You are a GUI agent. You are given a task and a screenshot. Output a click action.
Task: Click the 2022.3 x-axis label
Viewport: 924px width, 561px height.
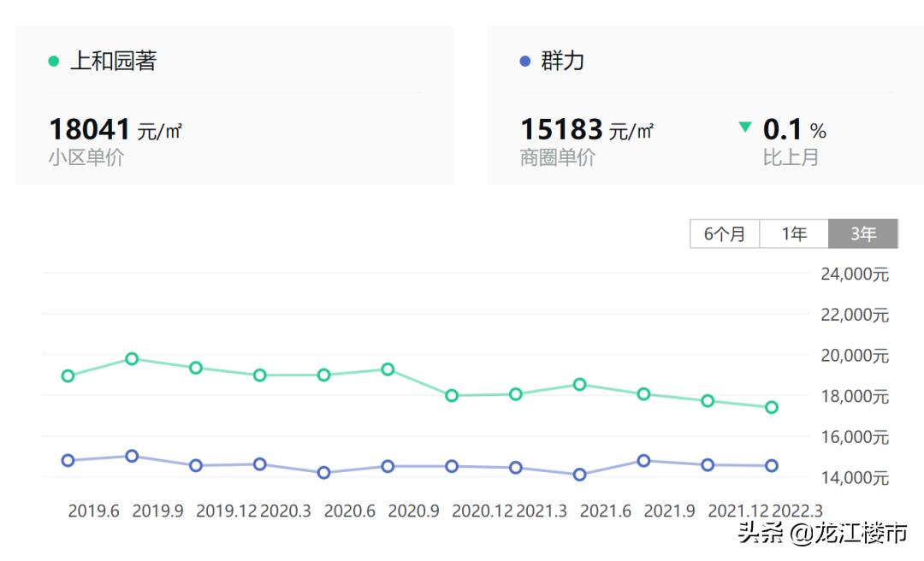pos(797,511)
